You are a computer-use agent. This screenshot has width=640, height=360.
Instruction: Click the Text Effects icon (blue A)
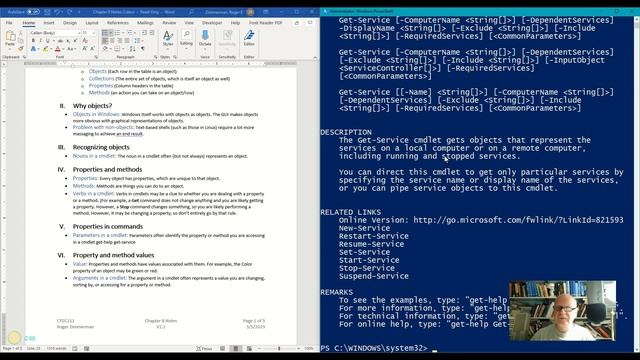click(x=33, y=49)
